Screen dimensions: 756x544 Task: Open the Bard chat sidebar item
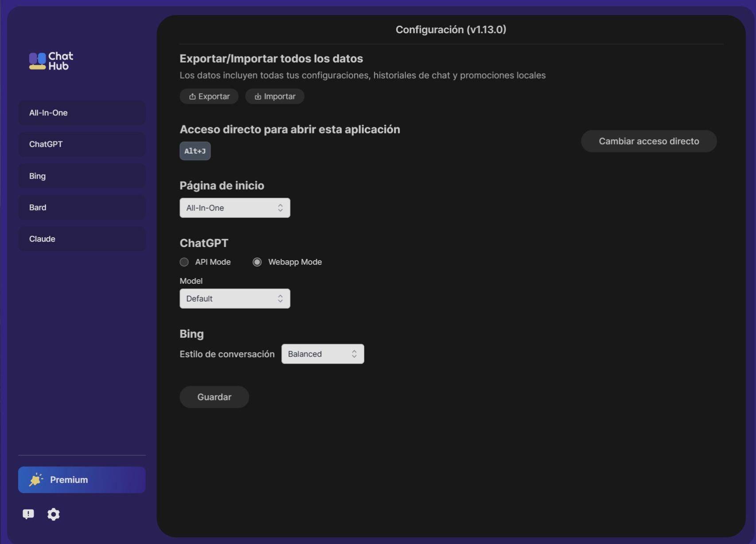(x=82, y=207)
